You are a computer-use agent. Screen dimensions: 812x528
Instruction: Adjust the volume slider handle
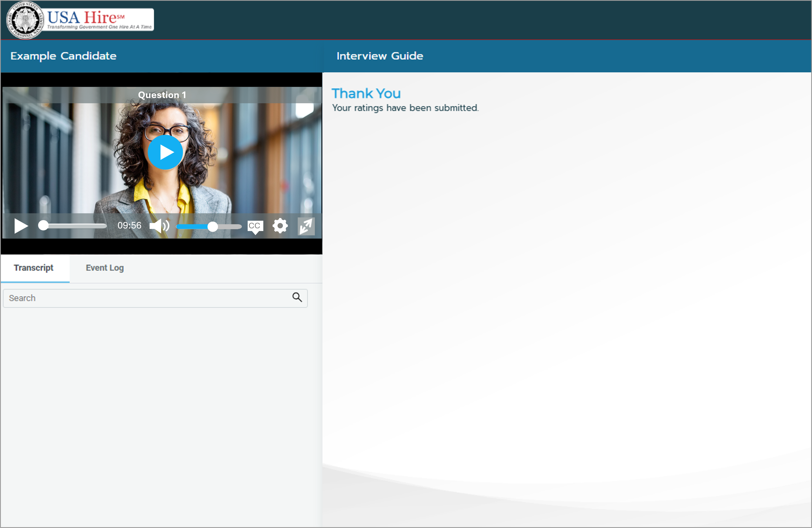[213, 227]
